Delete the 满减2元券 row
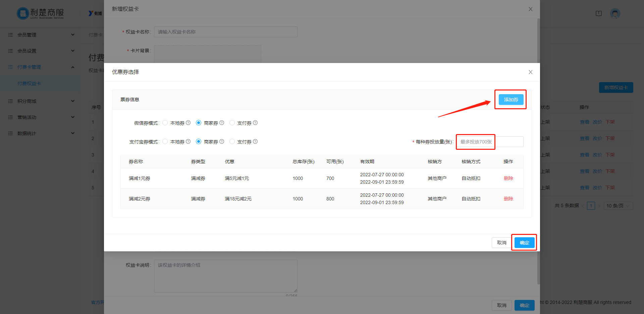644x314 pixels. pyautogui.click(x=508, y=199)
